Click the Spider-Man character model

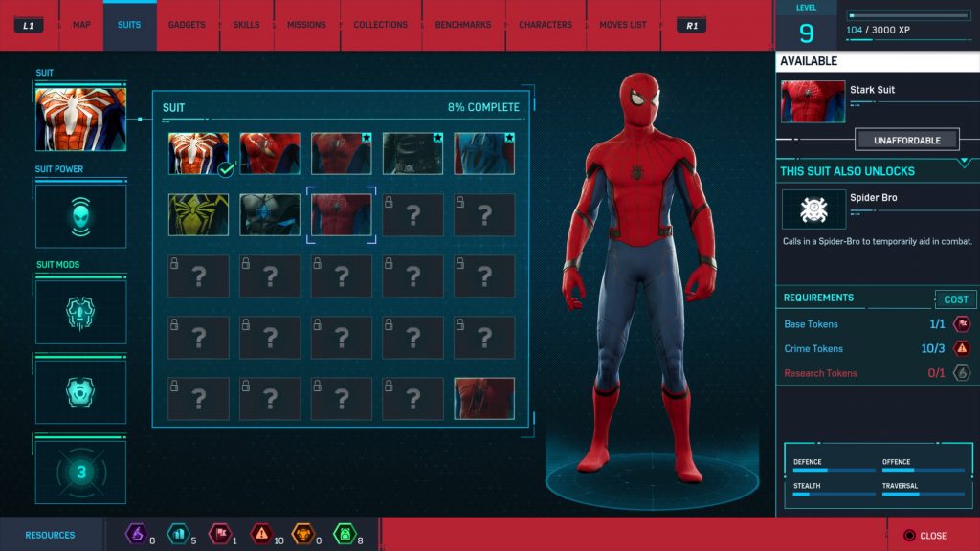click(x=642, y=278)
